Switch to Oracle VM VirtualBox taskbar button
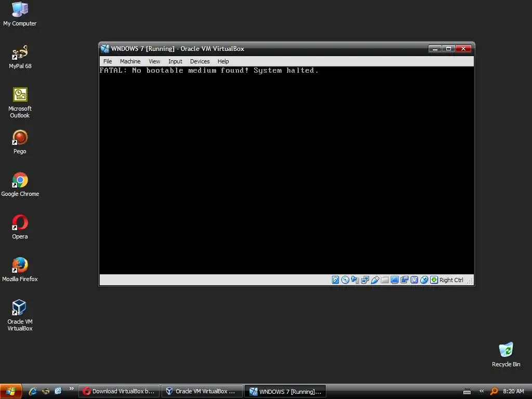This screenshot has width=532, height=399. pos(202,391)
